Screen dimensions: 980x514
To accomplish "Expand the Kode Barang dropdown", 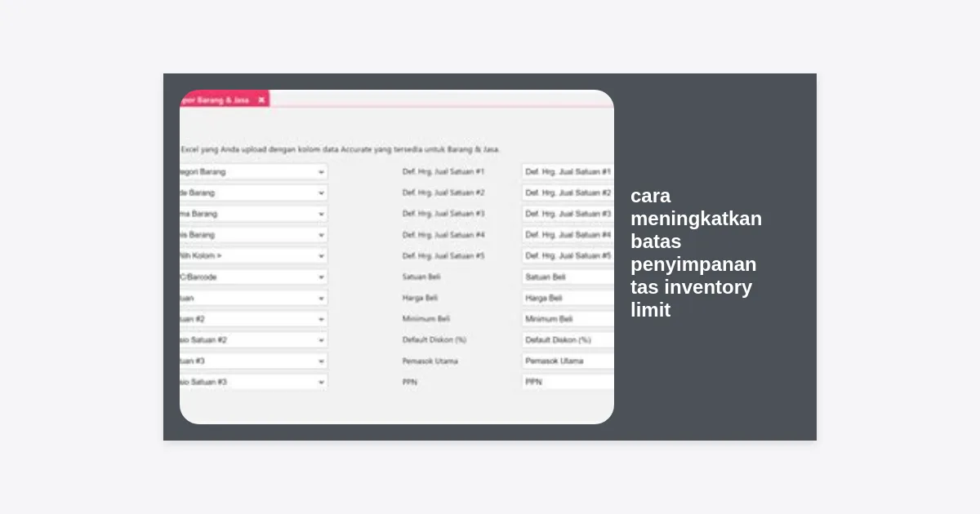I will 321,193.
